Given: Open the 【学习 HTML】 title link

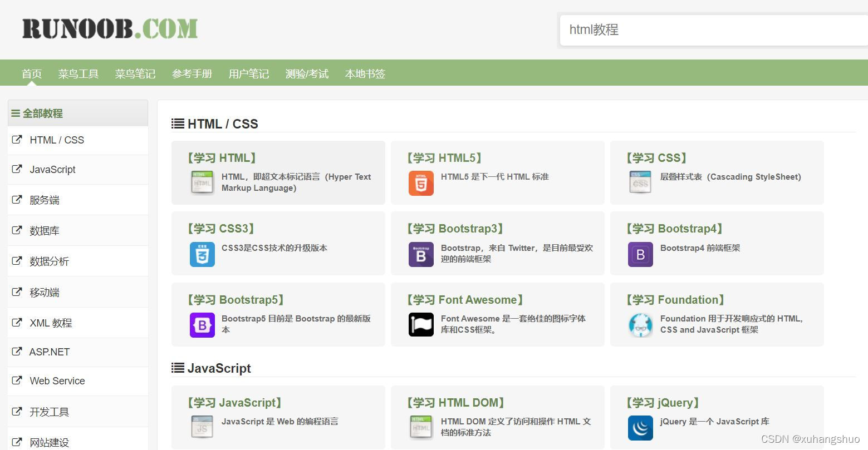Looking at the screenshot, I should click(x=222, y=158).
